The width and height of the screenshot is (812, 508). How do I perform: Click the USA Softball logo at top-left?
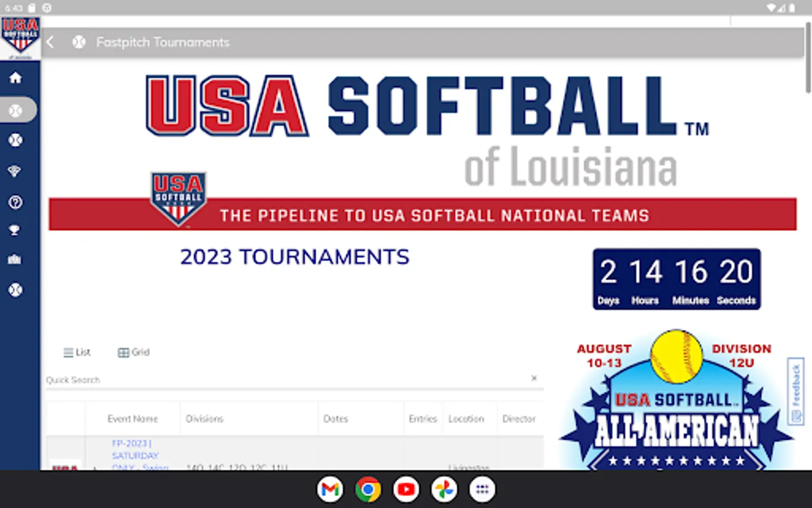click(20, 37)
